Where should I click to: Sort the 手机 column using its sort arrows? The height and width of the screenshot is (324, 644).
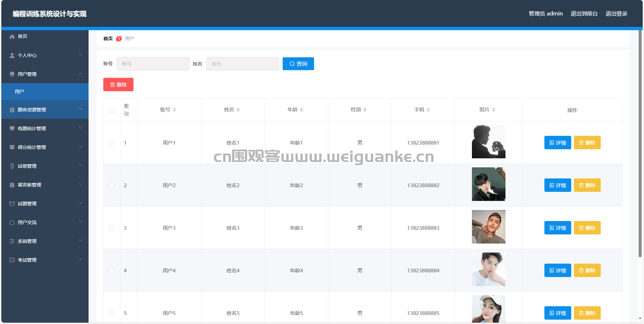pos(428,110)
